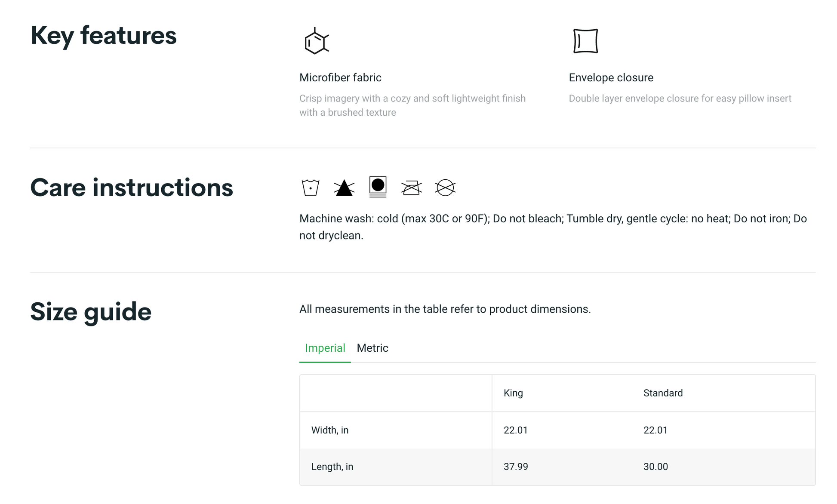Click Standard length value 30.00
This screenshot has height=504, width=837.
coord(655,467)
